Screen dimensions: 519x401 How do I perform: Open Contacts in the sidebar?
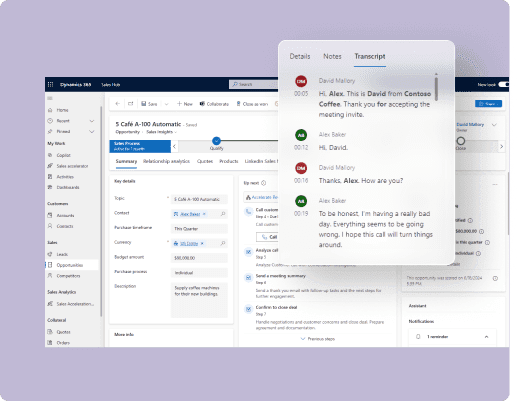coord(65,226)
